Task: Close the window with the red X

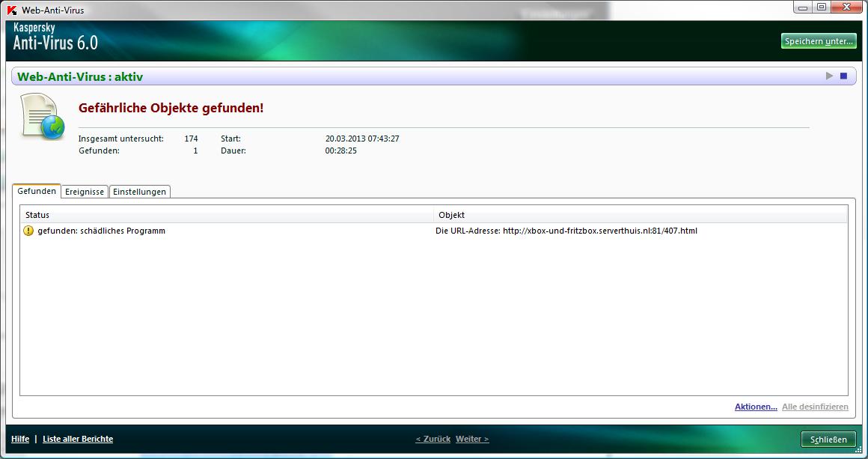Action: pos(846,7)
